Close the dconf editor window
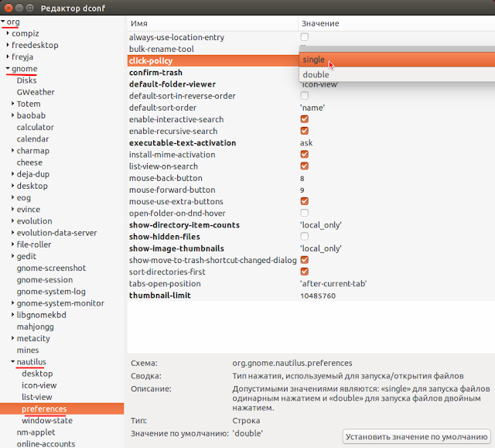The image size is (495, 448). [9, 8]
